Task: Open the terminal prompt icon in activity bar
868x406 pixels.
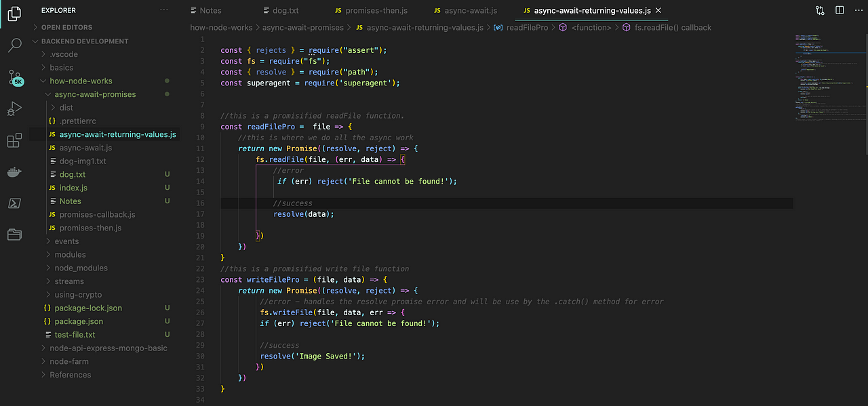Action: (x=14, y=203)
